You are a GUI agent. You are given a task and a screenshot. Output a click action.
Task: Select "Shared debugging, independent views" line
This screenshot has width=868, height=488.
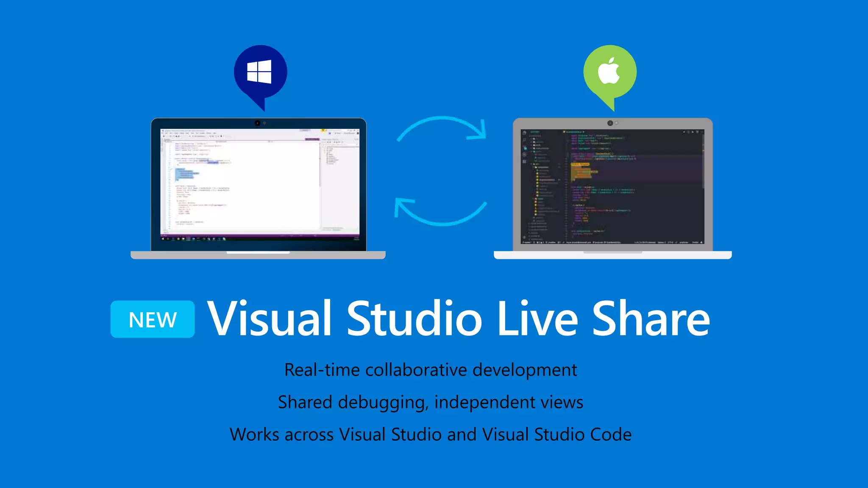431,402
